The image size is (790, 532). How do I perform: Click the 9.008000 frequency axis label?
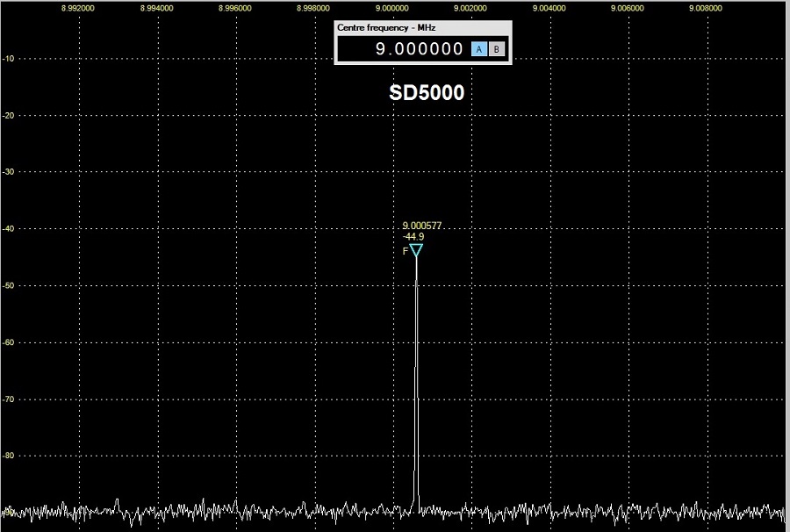pyautogui.click(x=706, y=8)
